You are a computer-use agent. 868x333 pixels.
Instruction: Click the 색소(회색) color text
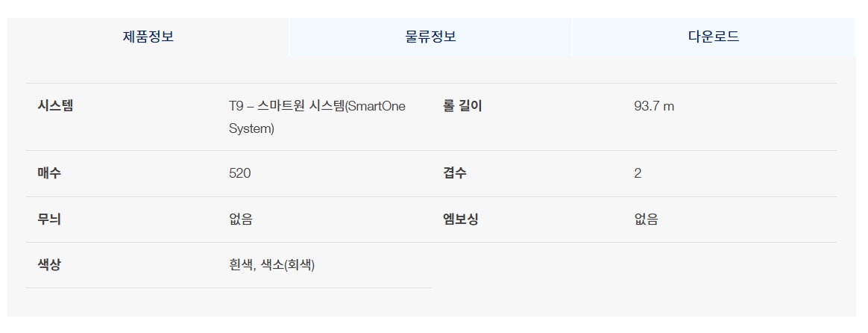(288, 265)
